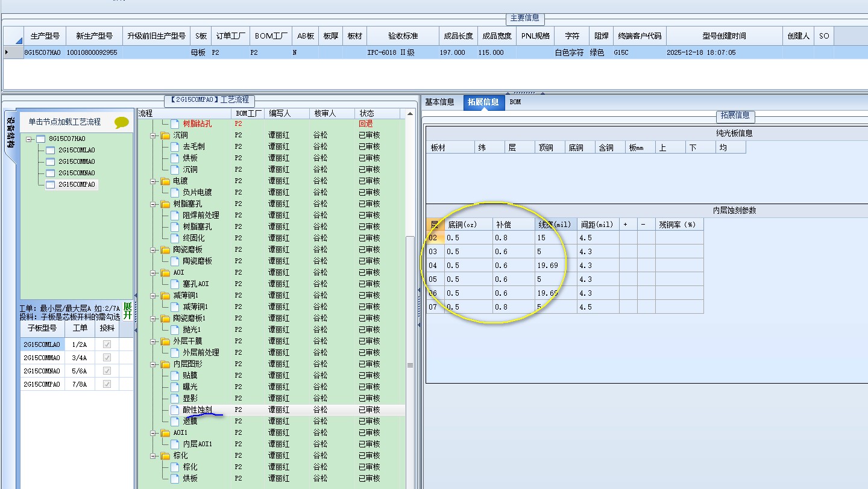
Task: Click the 电镀 folder icon
Action: pyautogui.click(x=165, y=181)
